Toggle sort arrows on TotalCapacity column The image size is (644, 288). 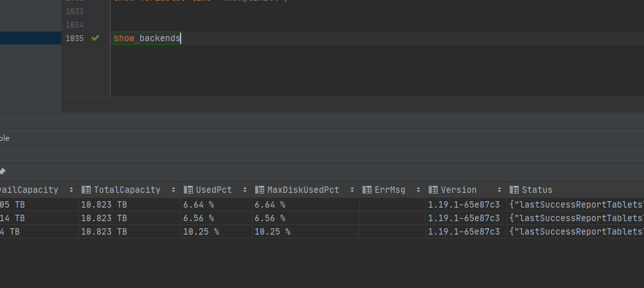tap(174, 190)
